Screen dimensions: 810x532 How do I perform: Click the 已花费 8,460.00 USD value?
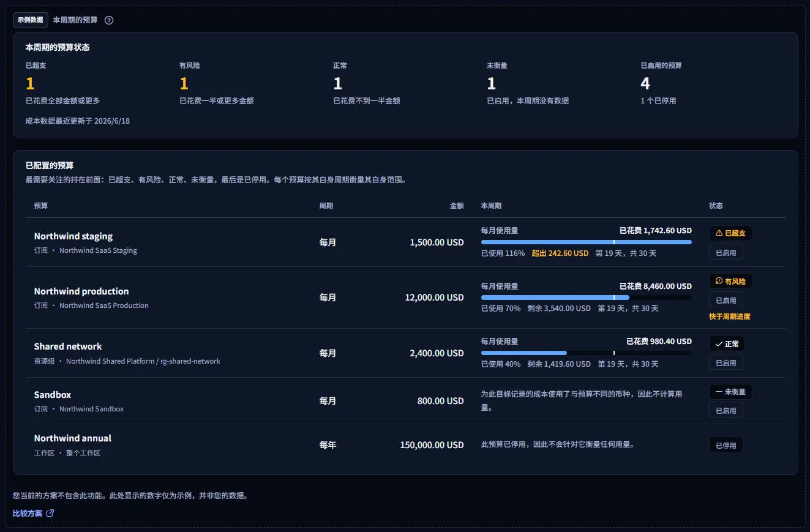coord(656,287)
